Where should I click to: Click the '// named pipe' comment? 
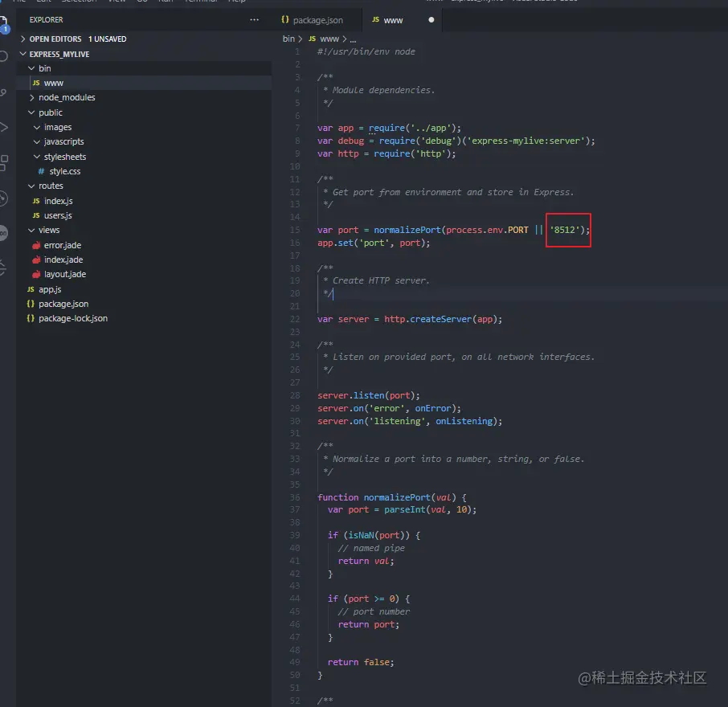coord(371,548)
